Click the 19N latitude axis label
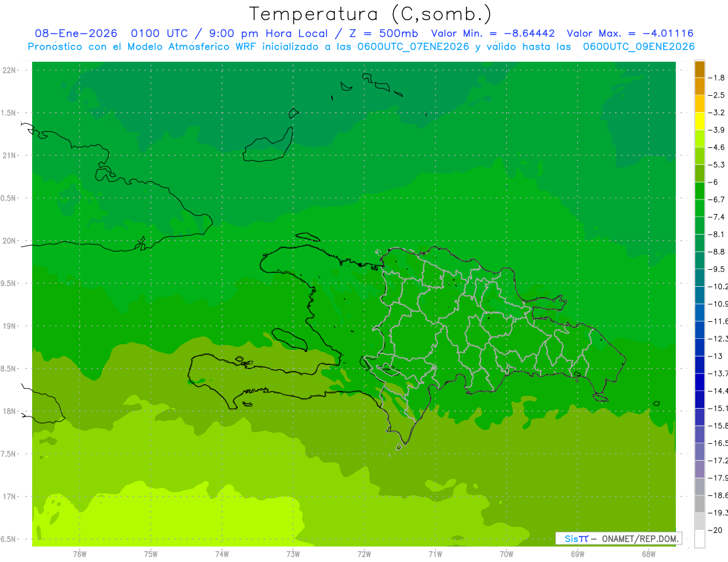728x562 pixels. pyautogui.click(x=9, y=326)
